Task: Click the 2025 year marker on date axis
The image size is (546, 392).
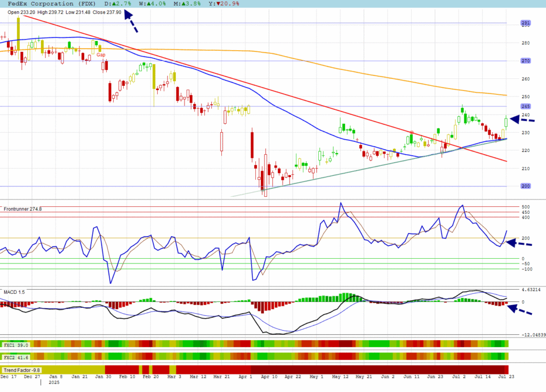Action: tap(54, 382)
